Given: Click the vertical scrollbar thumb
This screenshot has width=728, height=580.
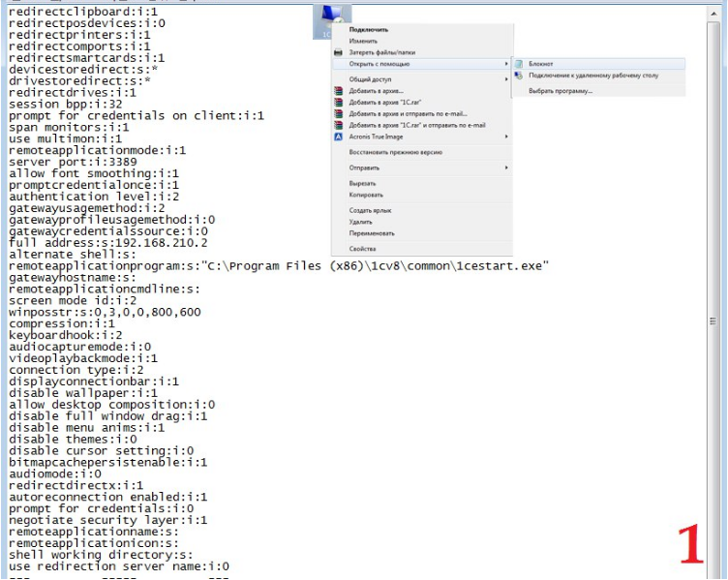Looking at the screenshot, I should 719,321.
